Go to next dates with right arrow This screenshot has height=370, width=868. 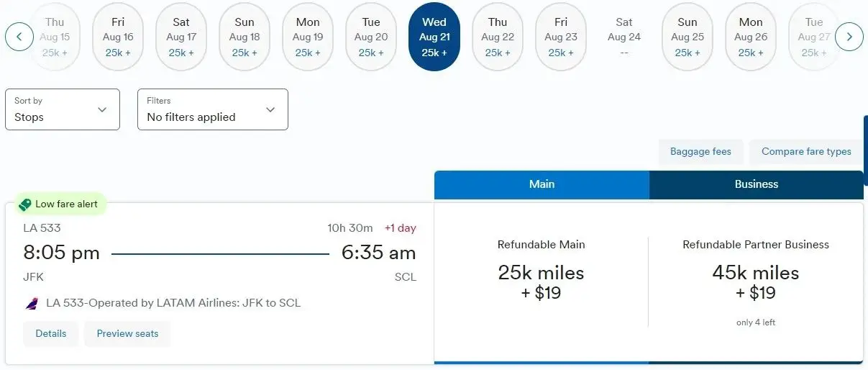849,37
